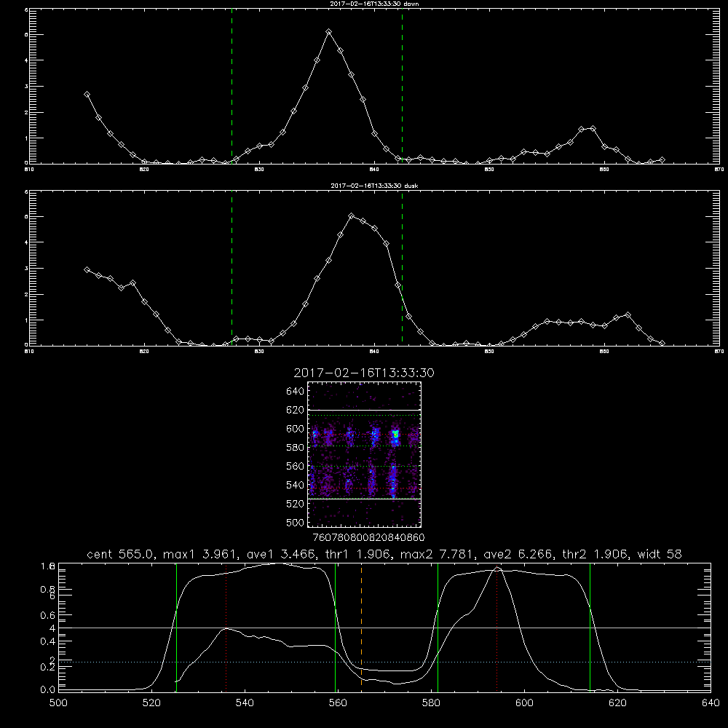Click the brightest spot in spectral image
This screenshot has width=728, height=728.
coord(395,435)
